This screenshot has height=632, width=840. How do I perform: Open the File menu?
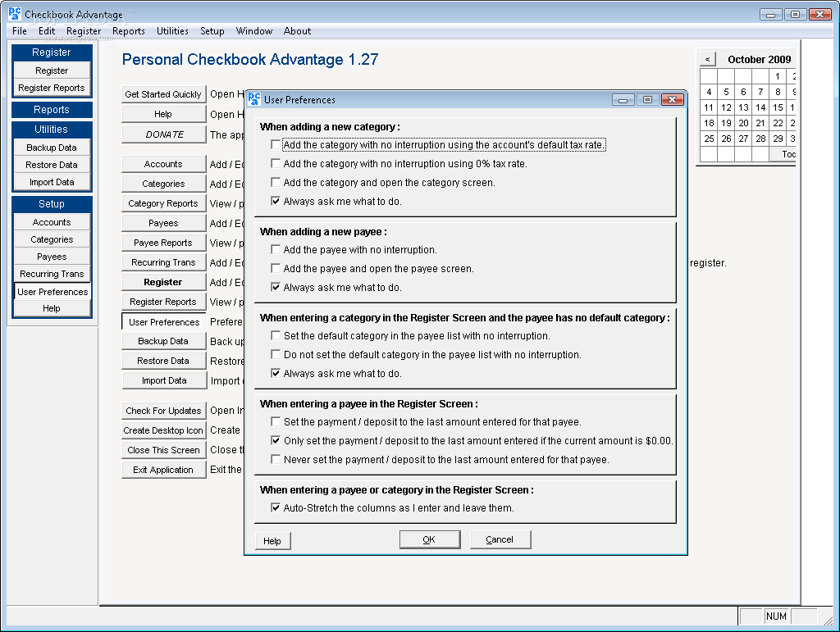coord(20,31)
